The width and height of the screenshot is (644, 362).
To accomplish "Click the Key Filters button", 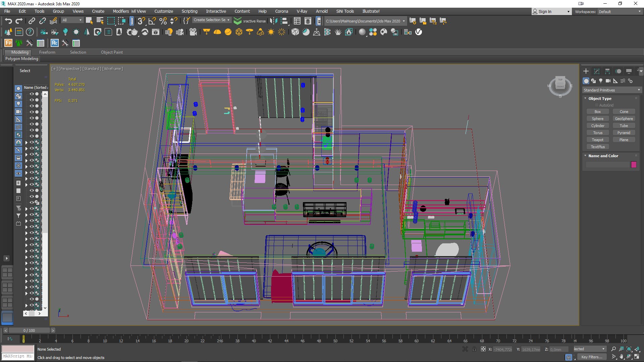I will 592,357.
